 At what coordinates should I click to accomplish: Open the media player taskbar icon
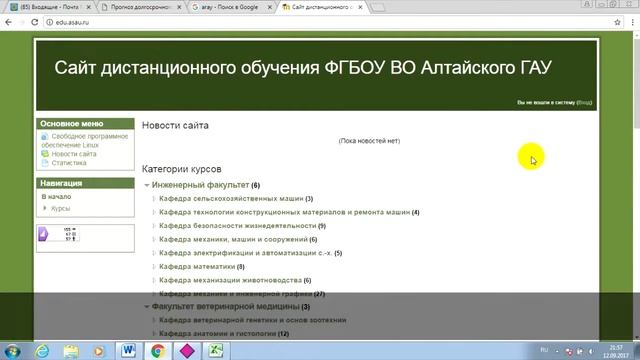pos(98,351)
